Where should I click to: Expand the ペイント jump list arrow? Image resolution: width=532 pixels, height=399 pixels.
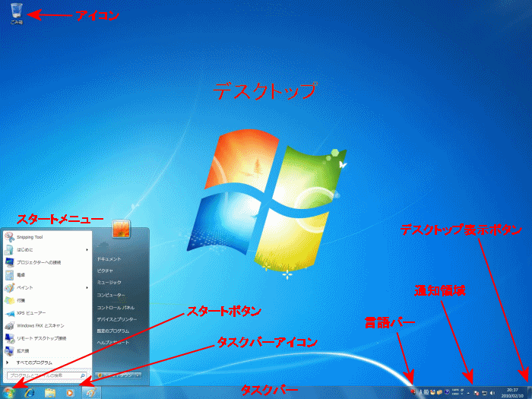point(87,287)
